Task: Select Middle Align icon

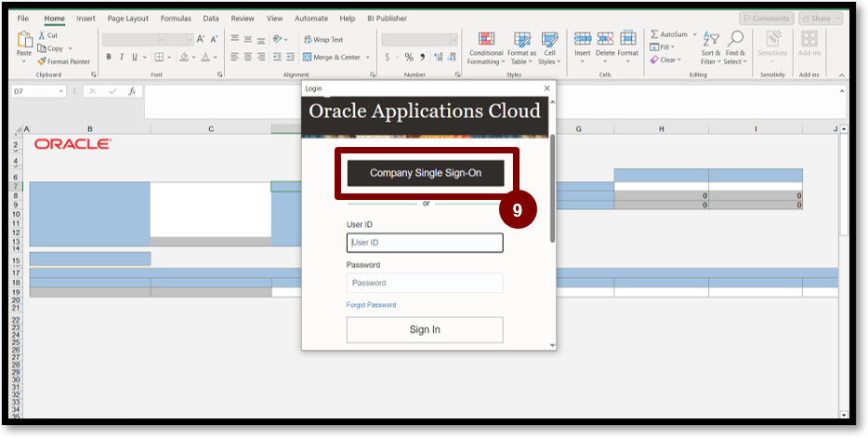Action: [x=248, y=39]
